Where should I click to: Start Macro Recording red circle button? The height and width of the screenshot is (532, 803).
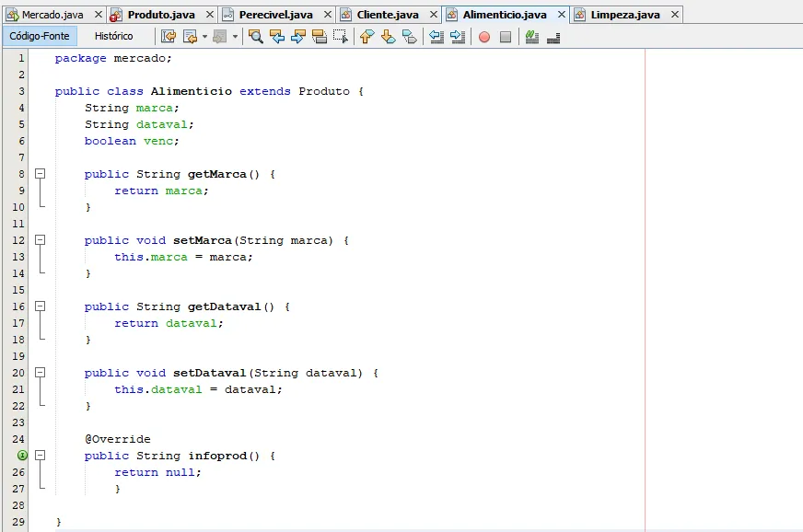[x=484, y=37]
